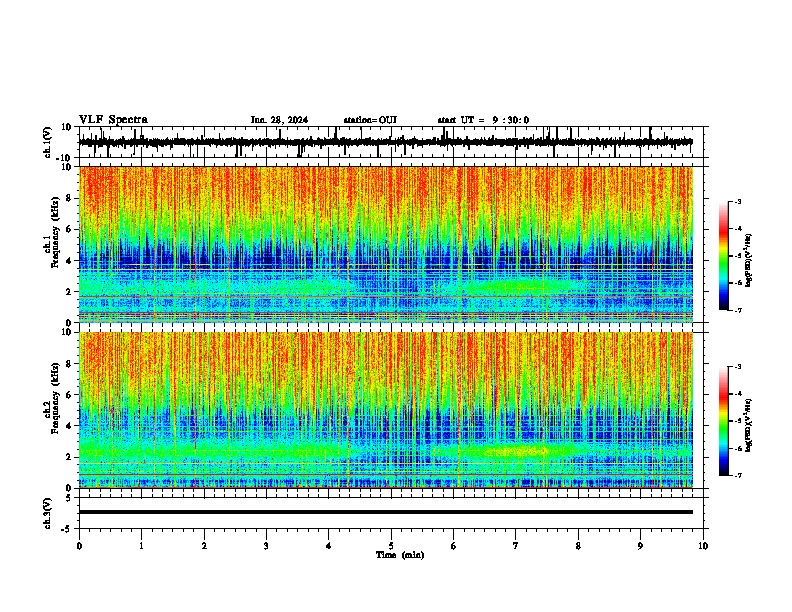Screen dimensions: 792x612
Task: Click the ch.1 spectrogram color scale bar
Action: pos(724,256)
